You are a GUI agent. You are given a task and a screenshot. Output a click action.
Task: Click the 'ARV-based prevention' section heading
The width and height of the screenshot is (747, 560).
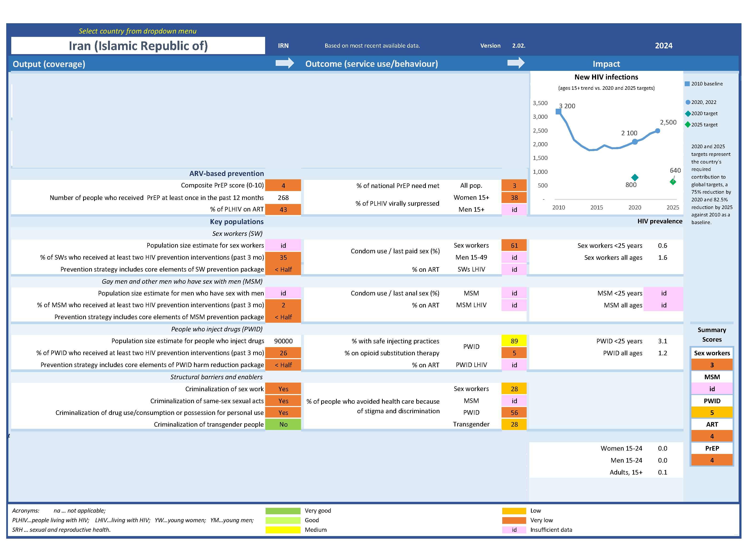(x=226, y=174)
